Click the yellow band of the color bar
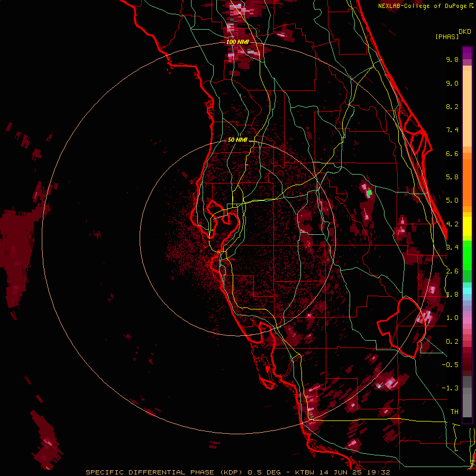This screenshot has width=476, height=476. 467,226
